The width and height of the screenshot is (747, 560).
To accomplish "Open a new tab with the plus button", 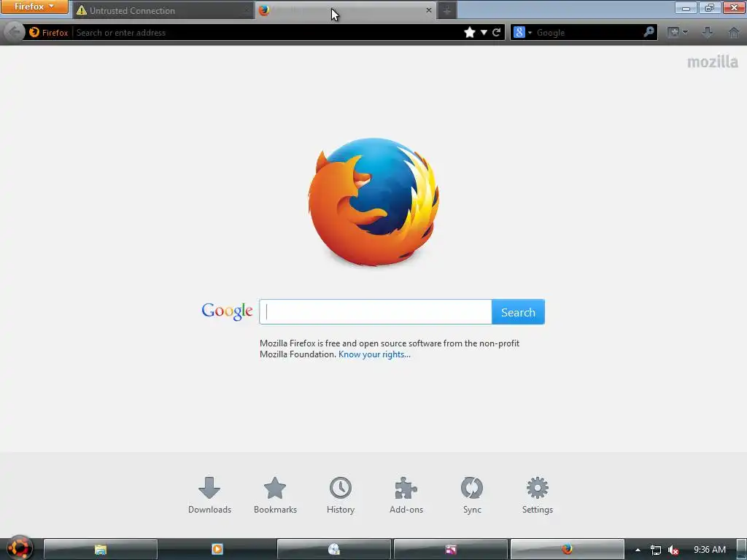I will point(447,10).
